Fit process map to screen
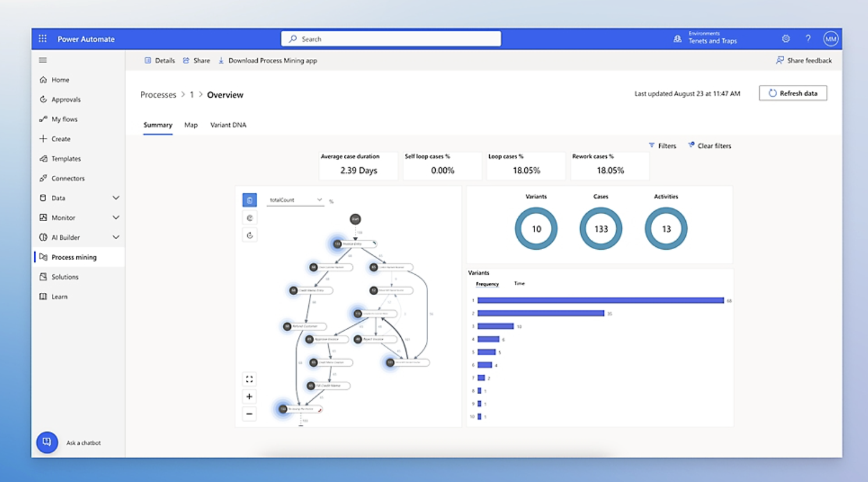Viewport: 868px width, 482px height. click(250, 380)
